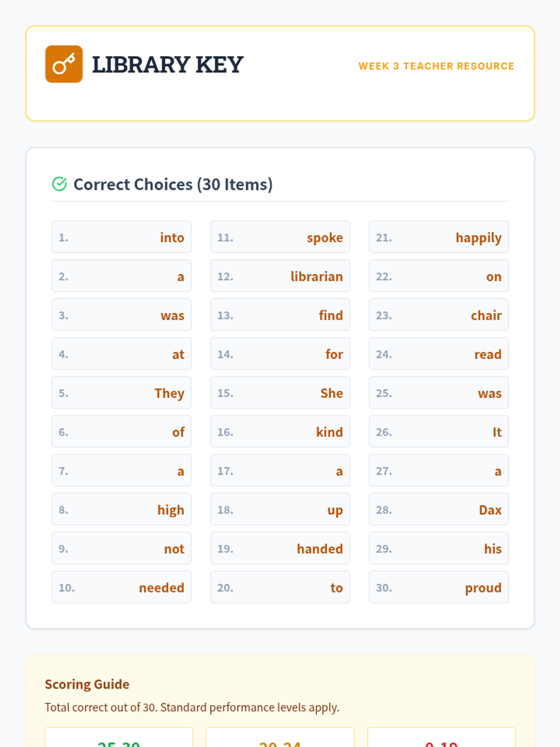Viewport: 560px width, 747px height.
Task: Click answer 5 'They' cell
Action: coord(121,393)
